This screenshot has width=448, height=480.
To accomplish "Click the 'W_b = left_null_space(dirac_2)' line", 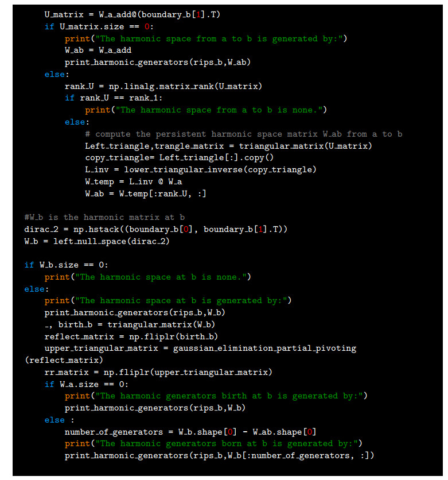I will [96, 241].
